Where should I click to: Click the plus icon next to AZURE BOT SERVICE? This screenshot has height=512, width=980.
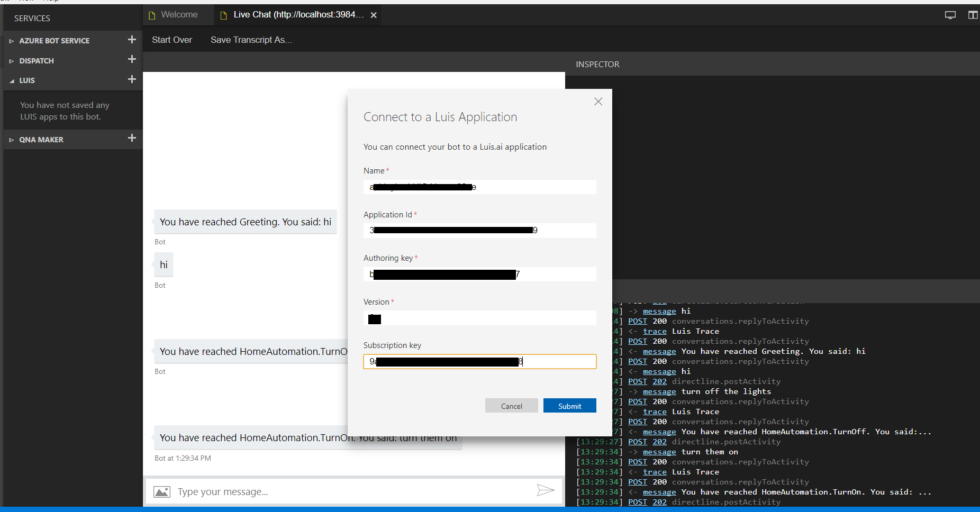[132, 39]
